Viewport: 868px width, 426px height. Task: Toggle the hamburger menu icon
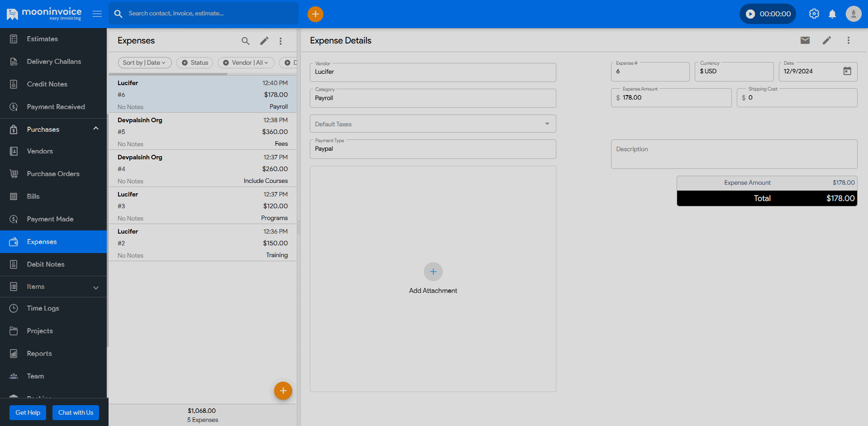point(97,14)
